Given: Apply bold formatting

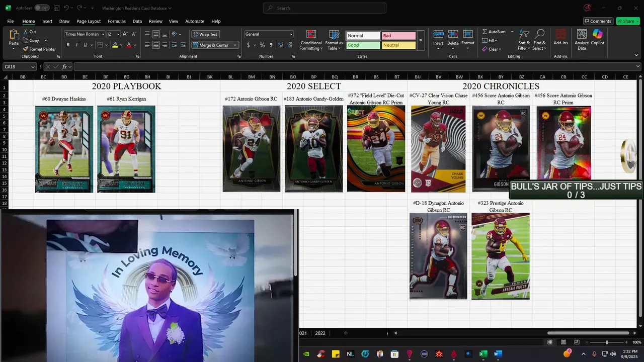Looking at the screenshot, I should click(68, 45).
